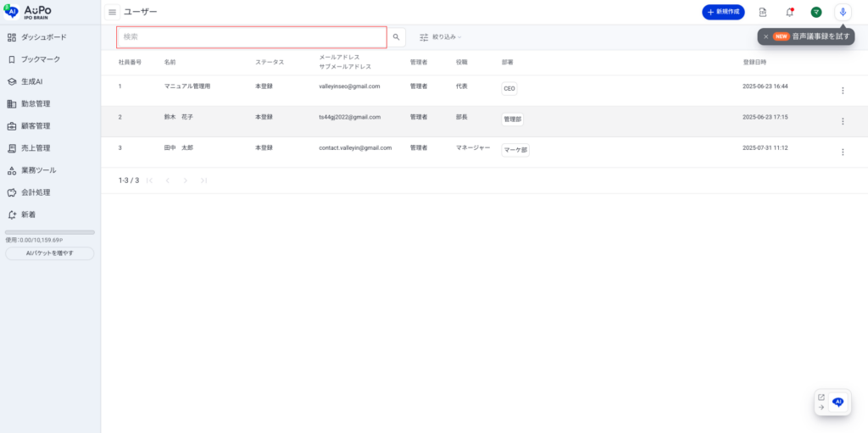The width and height of the screenshot is (868, 433).
Task: Click the AI packet usage progress bar
Action: point(50,232)
